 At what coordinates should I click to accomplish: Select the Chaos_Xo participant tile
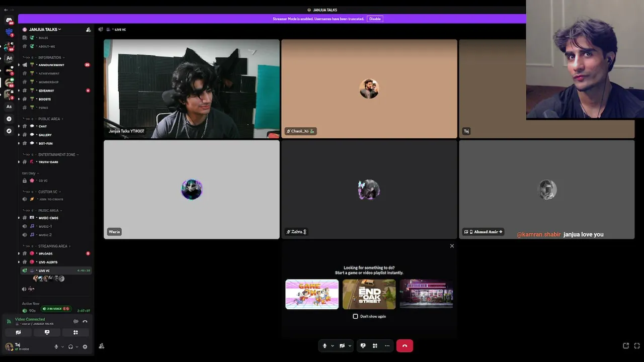point(369,88)
